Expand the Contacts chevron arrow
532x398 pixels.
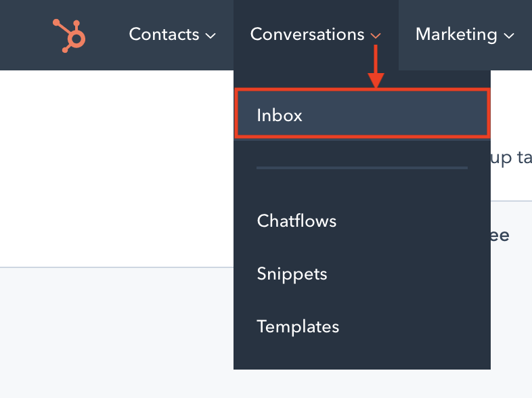[210, 36]
